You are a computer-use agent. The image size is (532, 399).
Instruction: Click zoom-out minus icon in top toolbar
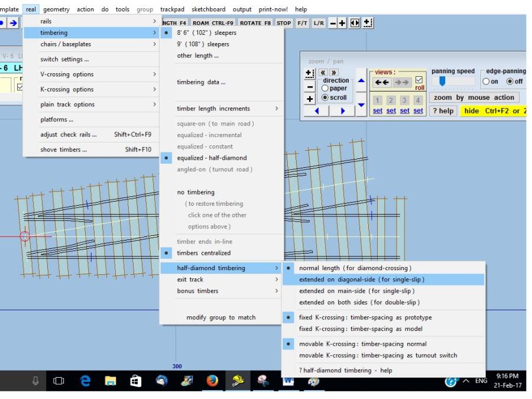pos(333,23)
